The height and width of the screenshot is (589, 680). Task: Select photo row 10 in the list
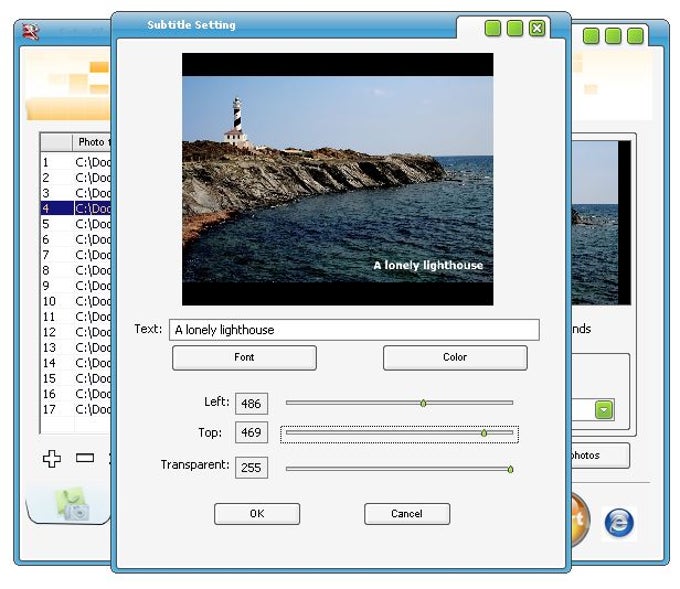[x=76, y=301]
